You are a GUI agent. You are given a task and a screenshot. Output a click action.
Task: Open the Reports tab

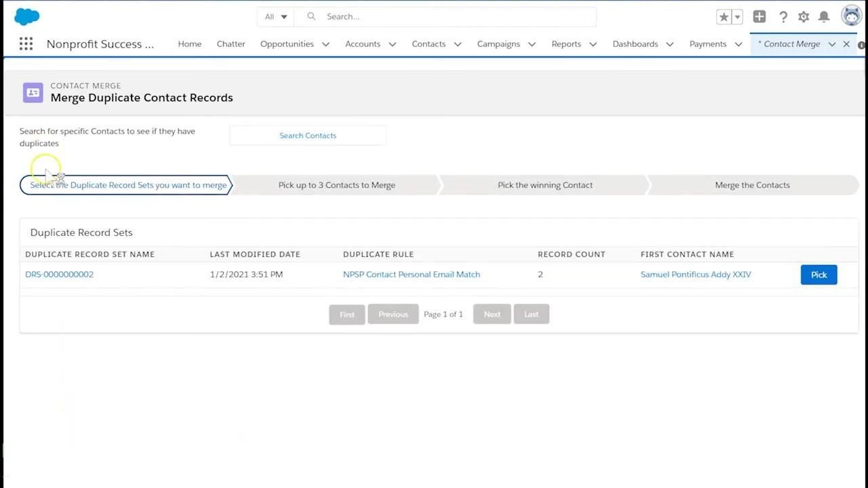[x=566, y=44]
